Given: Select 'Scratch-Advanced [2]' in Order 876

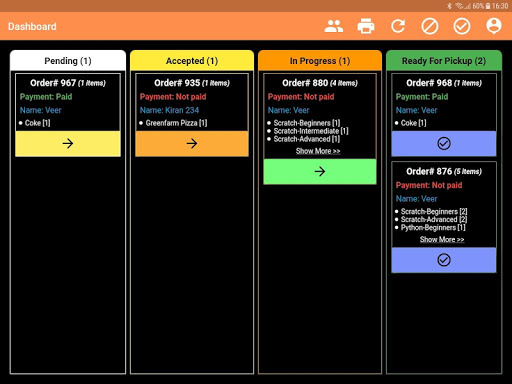Looking at the screenshot, I should (434, 219).
